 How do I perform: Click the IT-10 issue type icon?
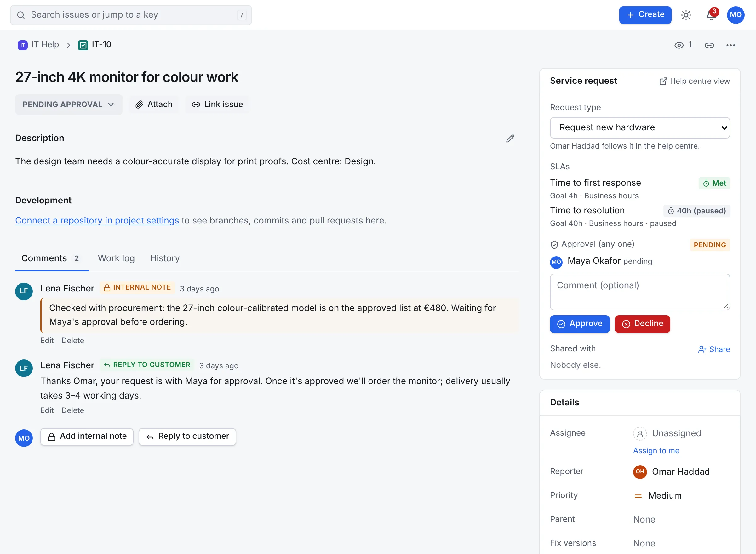(83, 45)
